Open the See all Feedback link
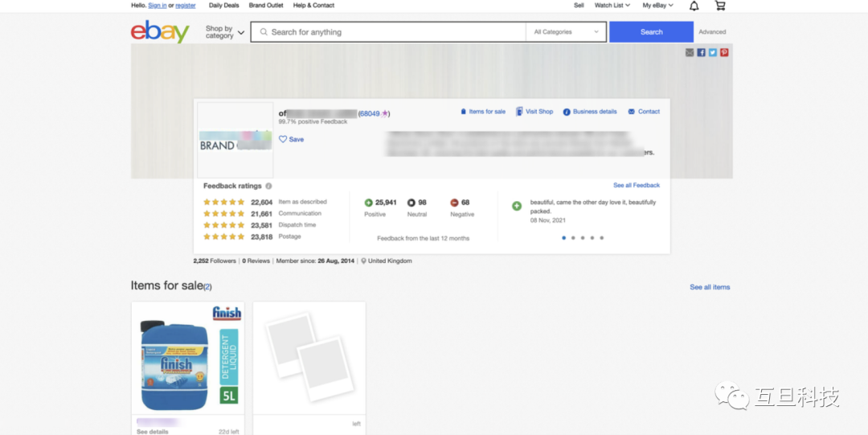The width and height of the screenshot is (868, 435). pos(636,186)
